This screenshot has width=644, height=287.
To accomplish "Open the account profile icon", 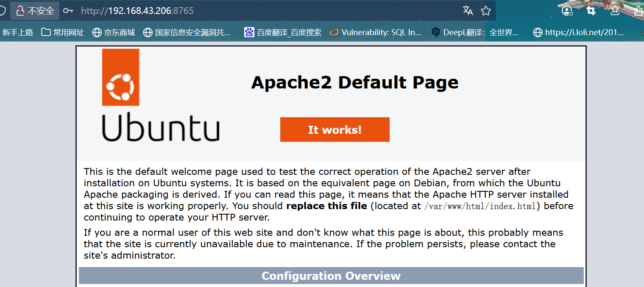I will click(x=567, y=11).
